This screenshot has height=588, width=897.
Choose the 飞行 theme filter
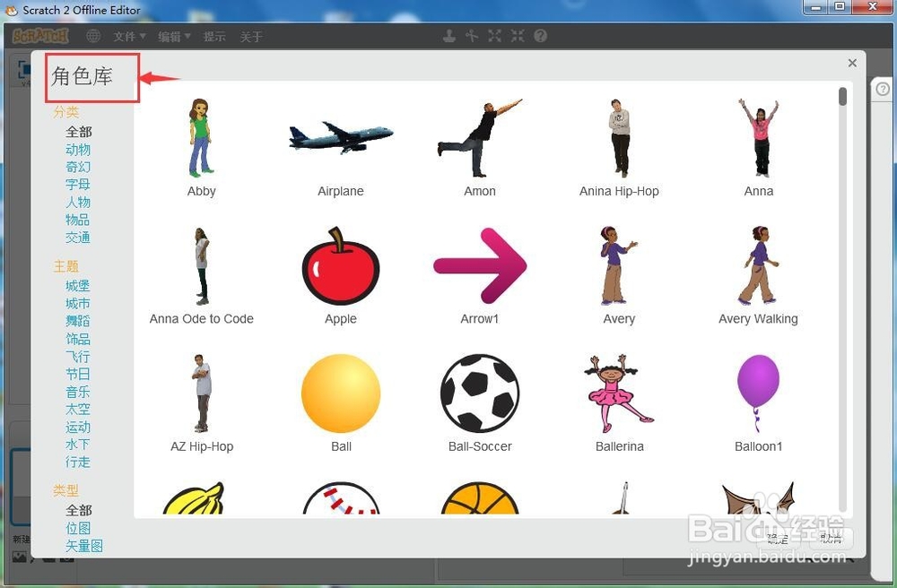pyautogui.click(x=78, y=357)
